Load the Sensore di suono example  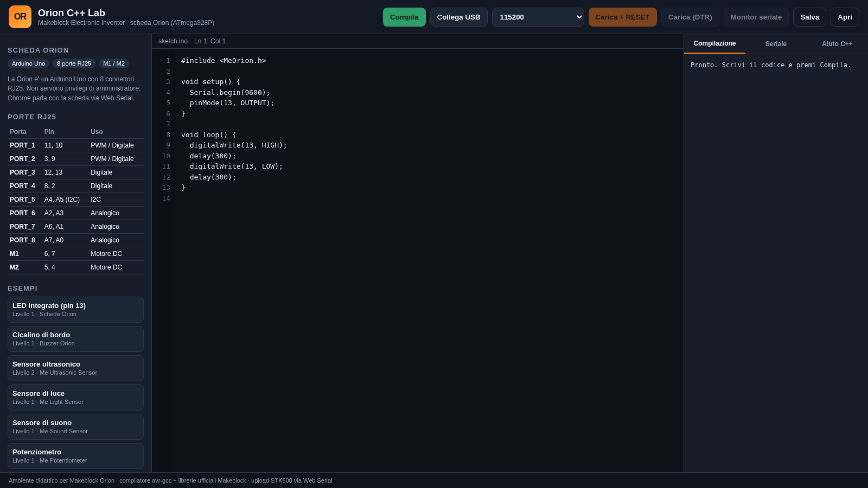(x=75, y=427)
